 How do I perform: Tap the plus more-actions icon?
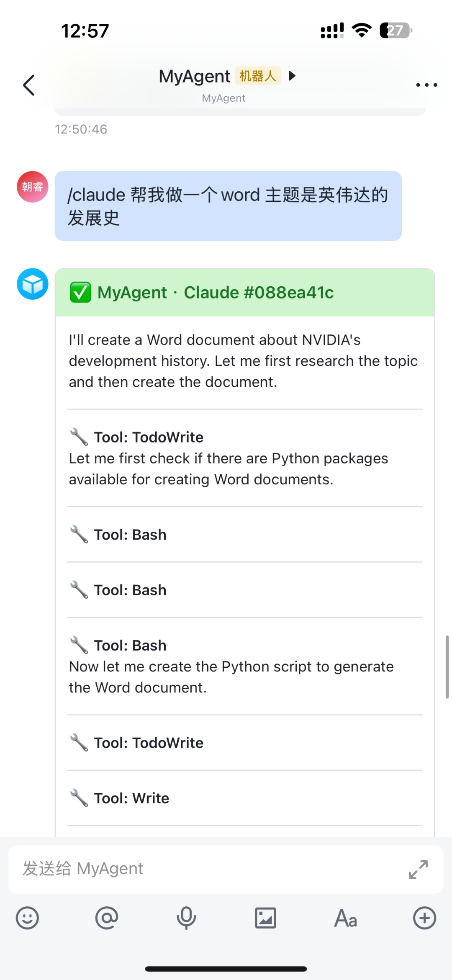coord(424,918)
